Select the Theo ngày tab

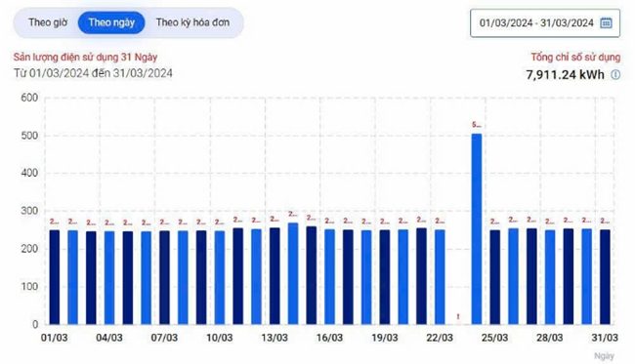point(111,22)
